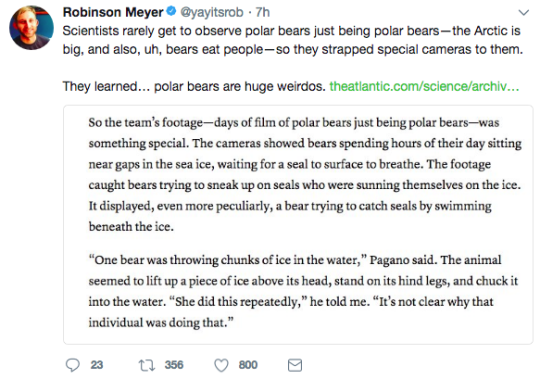The image size is (540, 379).
Task: Open the 7h timestamp permalink
Action: click(x=262, y=12)
